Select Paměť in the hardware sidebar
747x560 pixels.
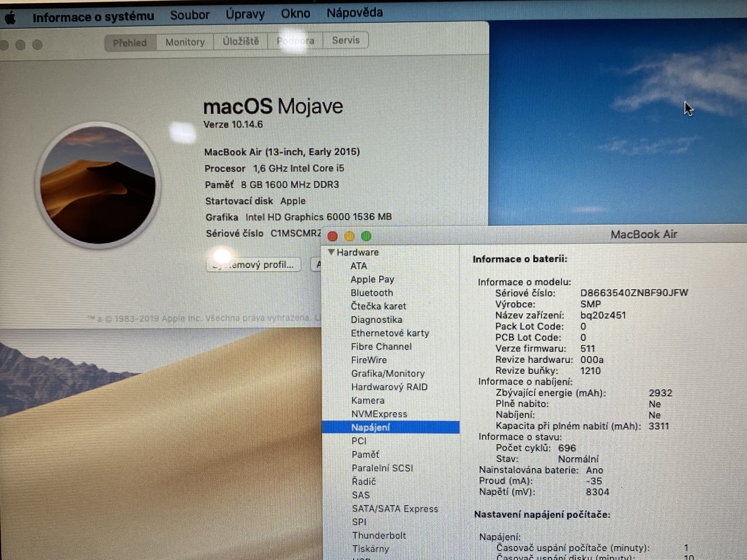tap(365, 454)
